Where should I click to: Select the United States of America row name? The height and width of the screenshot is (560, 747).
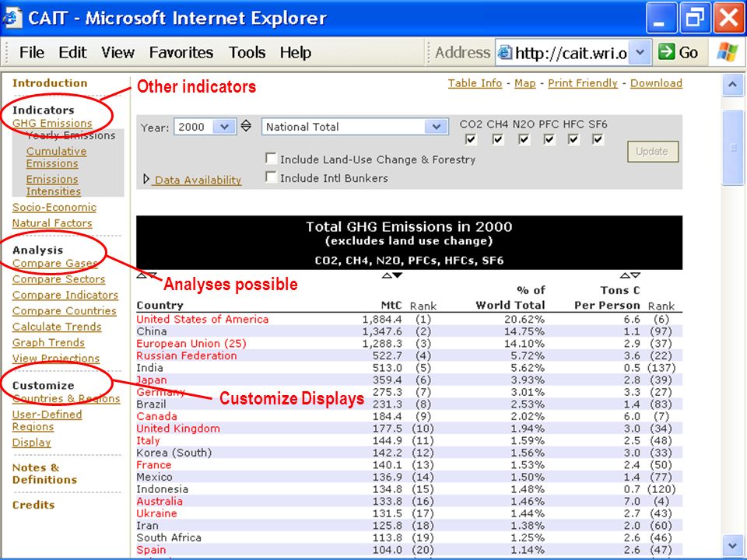pos(202,320)
